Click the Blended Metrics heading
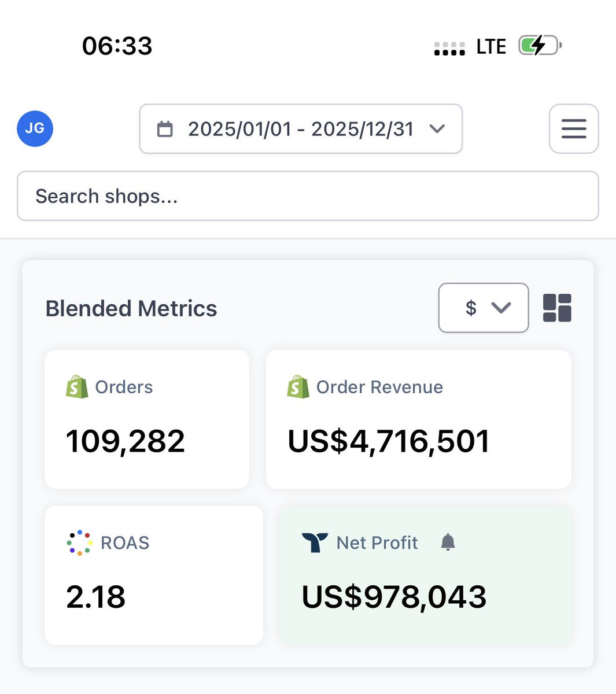 pos(131,308)
